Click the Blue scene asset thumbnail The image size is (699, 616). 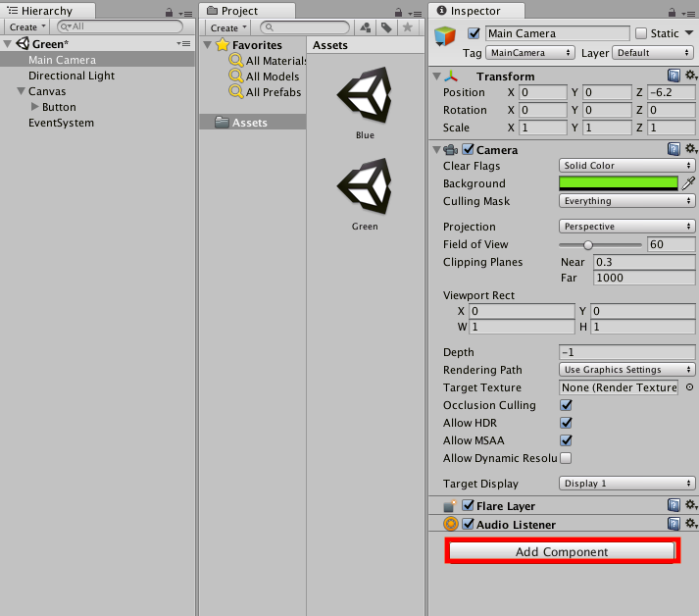(365, 95)
